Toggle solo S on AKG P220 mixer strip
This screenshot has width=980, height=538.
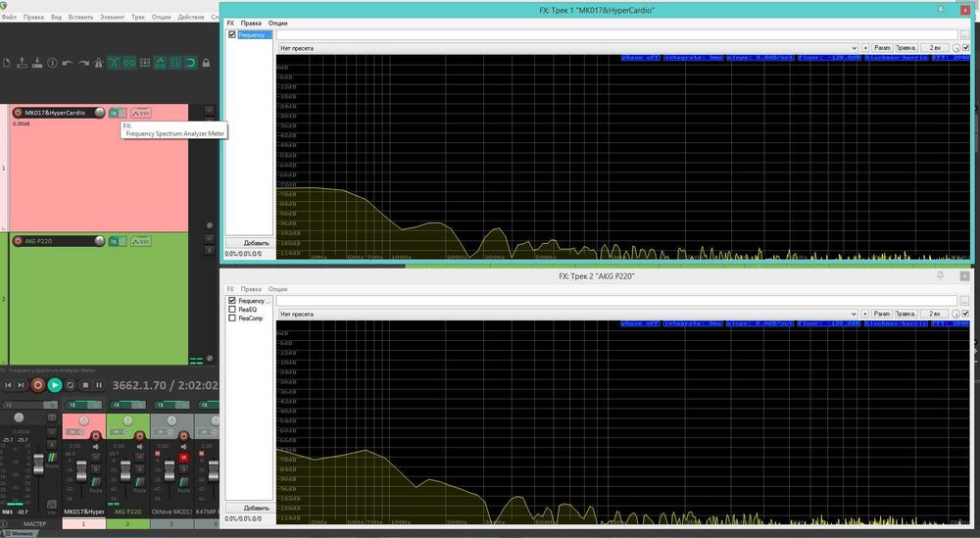click(x=139, y=468)
